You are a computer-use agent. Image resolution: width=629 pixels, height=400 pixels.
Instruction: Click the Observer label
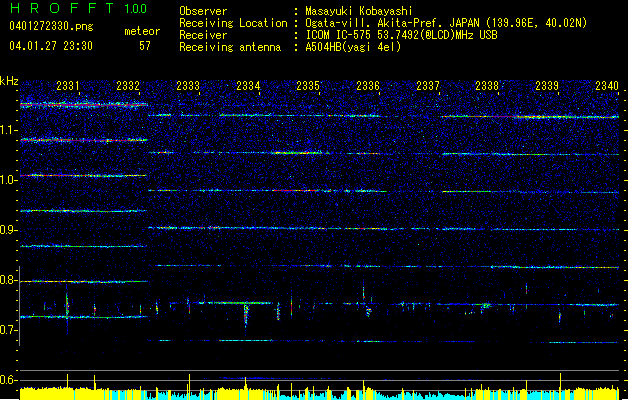(x=203, y=11)
